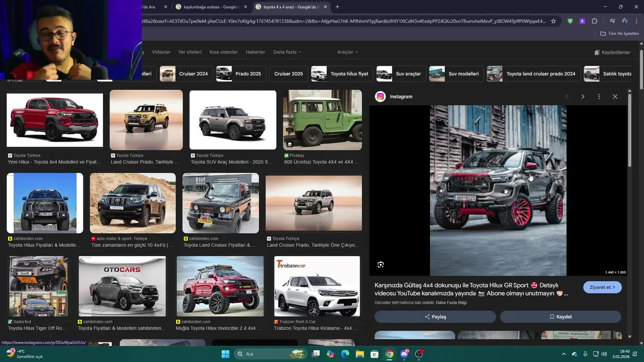This screenshot has width=644, height=362.
Task: Show the next image in preview panel
Action: click(583, 97)
